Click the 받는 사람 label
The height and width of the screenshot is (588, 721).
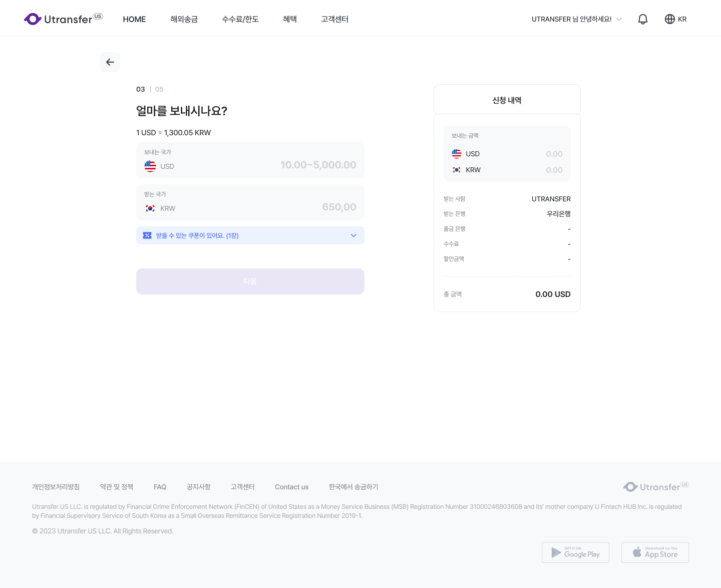[x=455, y=199]
